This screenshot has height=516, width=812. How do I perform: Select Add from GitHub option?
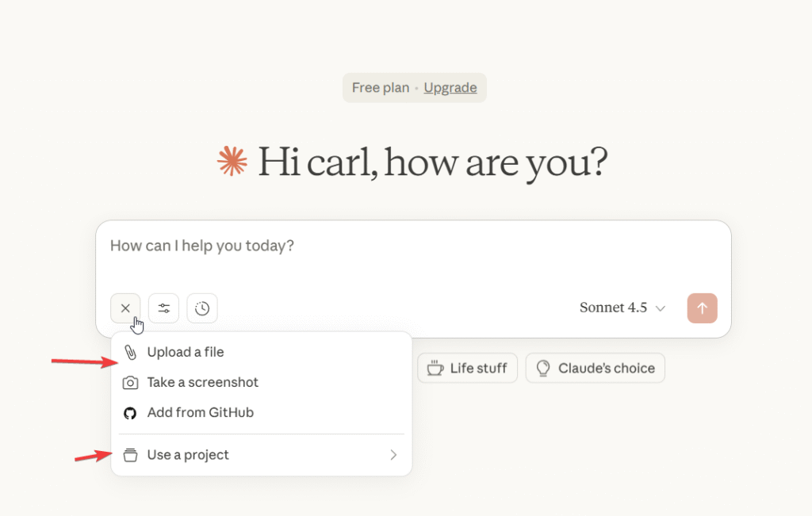[200, 413]
